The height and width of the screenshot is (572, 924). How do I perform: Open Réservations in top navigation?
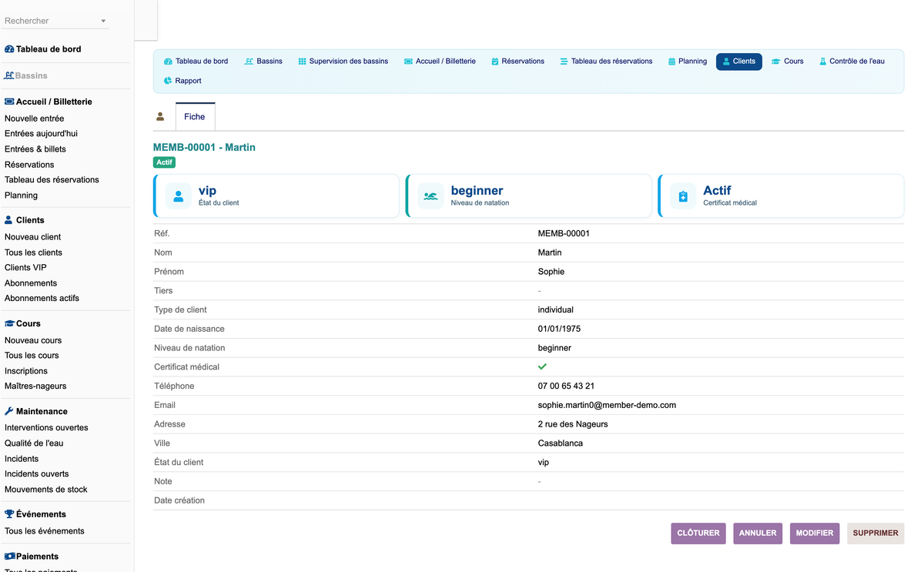[517, 62]
